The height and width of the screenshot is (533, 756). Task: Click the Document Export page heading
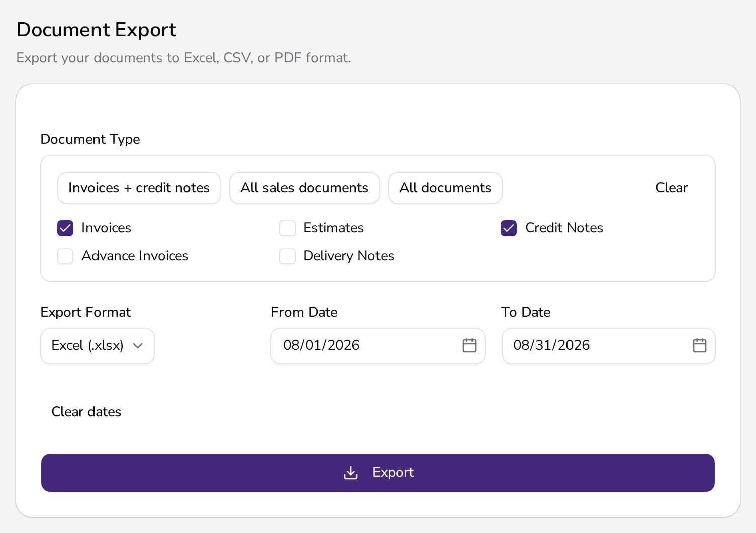click(x=97, y=30)
